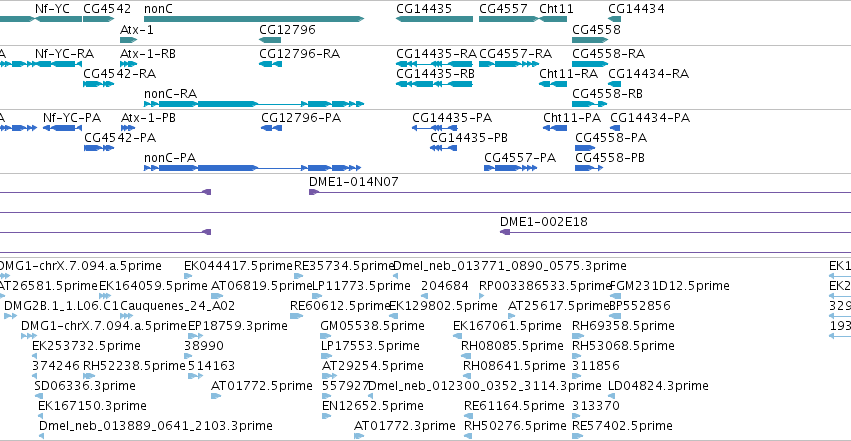Click the EP18759.3prime EST label
Screen dimensions: 851x441
coord(238,326)
